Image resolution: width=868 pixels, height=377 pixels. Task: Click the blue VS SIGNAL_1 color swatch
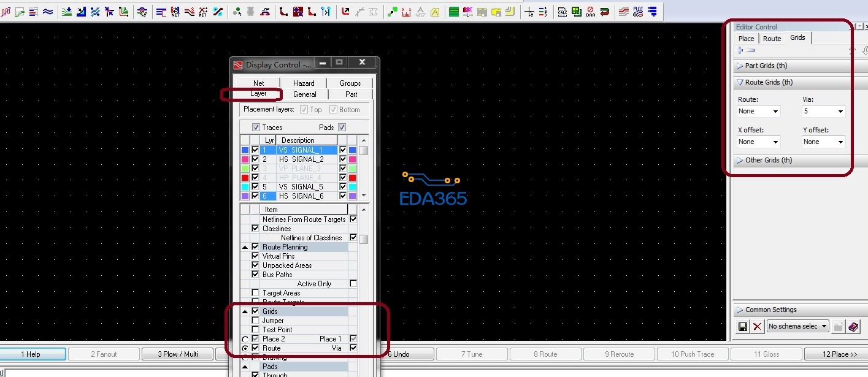coord(245,150)
